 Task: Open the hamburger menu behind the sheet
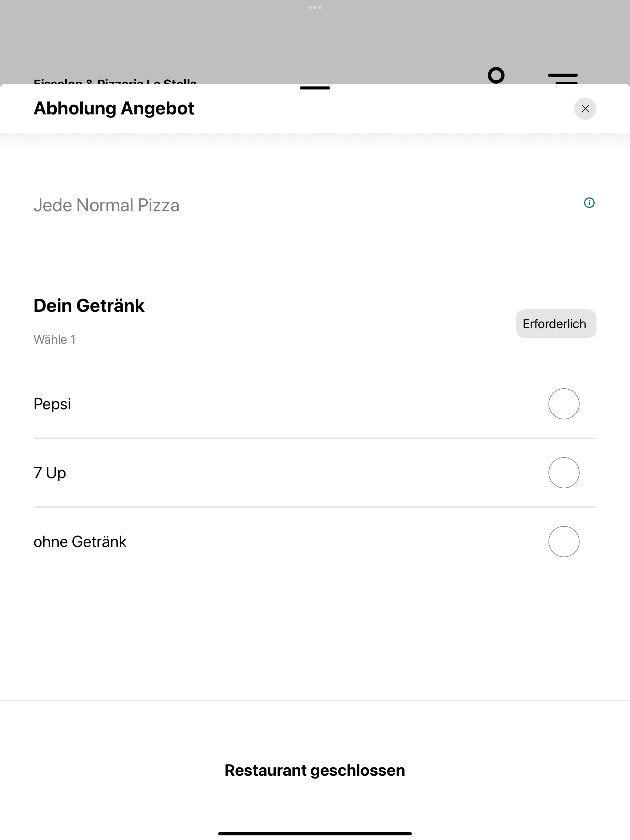[563, 78]
